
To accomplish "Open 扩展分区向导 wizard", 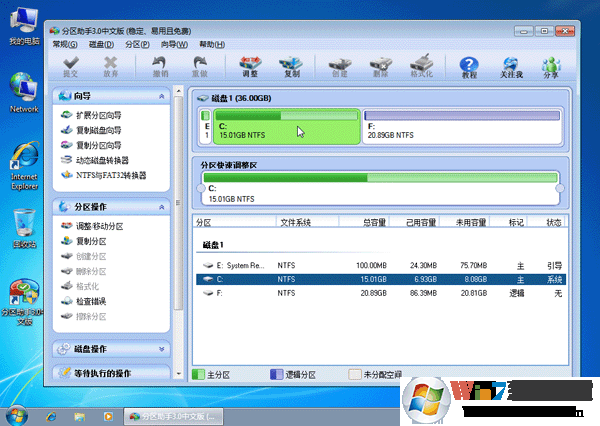I will tap(91, 115).
